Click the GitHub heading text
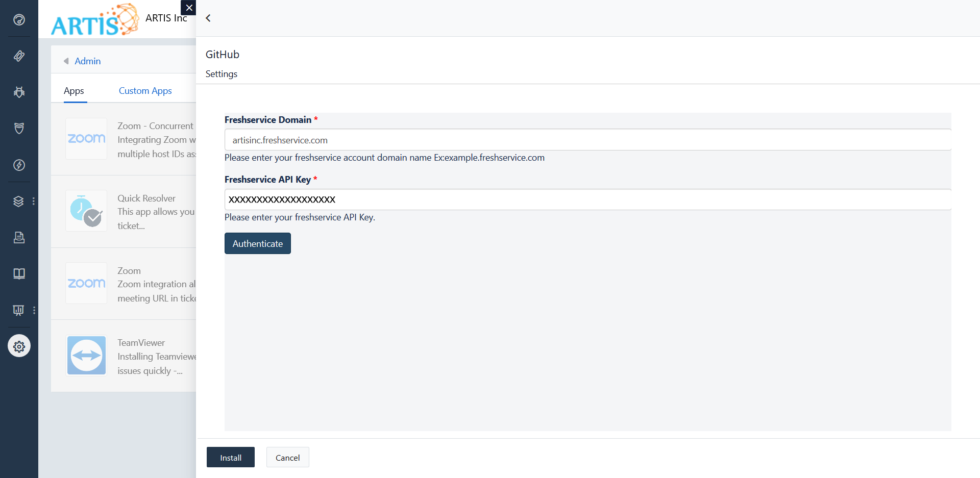Image resolution: width=980 pixels, height=478 pixels. [x=223, y=55]
